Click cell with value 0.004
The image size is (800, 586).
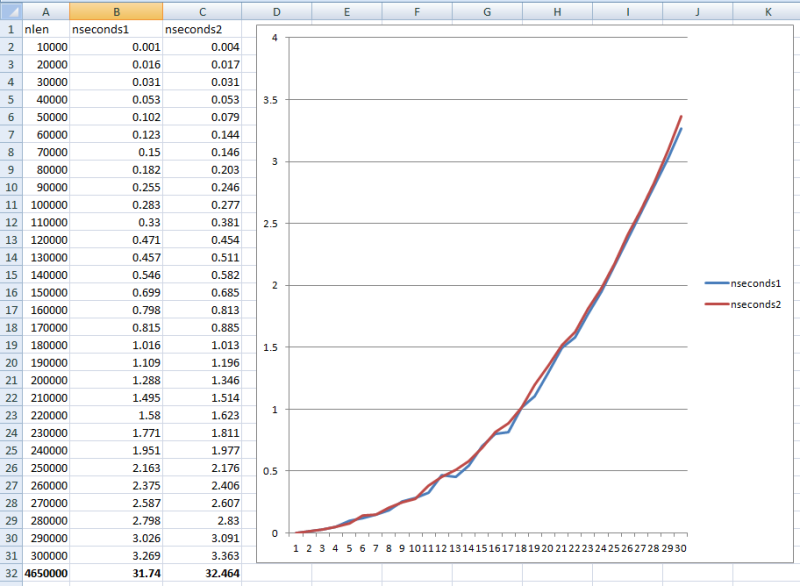tap(202, 47)
